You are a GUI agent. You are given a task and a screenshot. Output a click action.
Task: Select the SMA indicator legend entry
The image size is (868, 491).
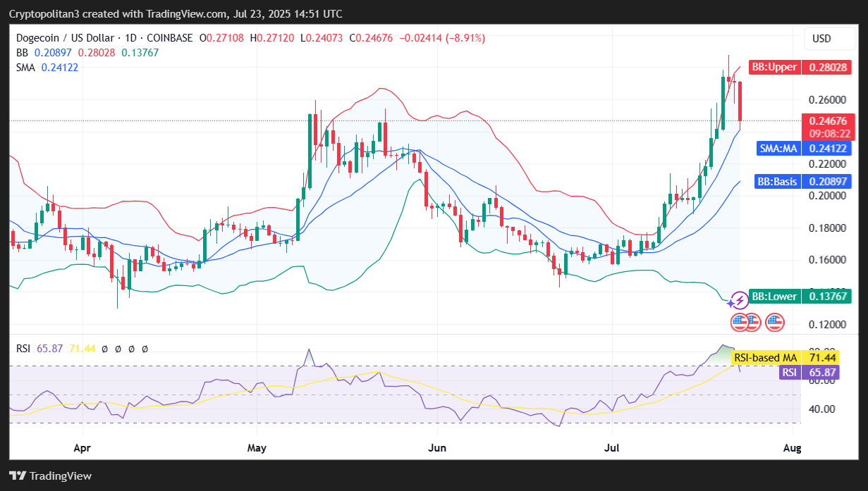tap(26, 68)
